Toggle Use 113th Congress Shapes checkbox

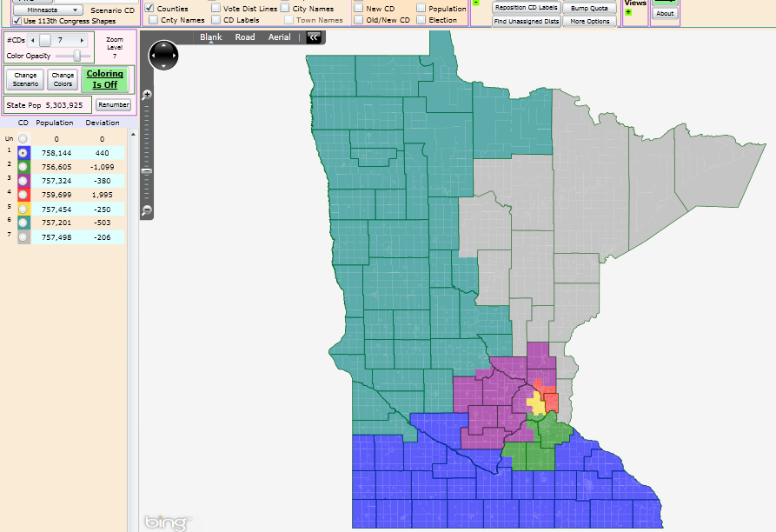[17, 21]
